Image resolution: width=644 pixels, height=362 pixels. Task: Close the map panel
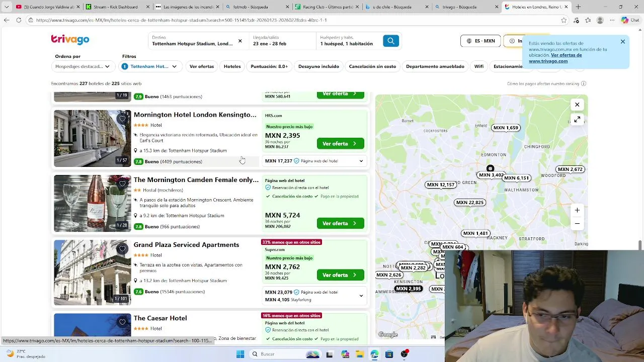[x=577, y=105]
